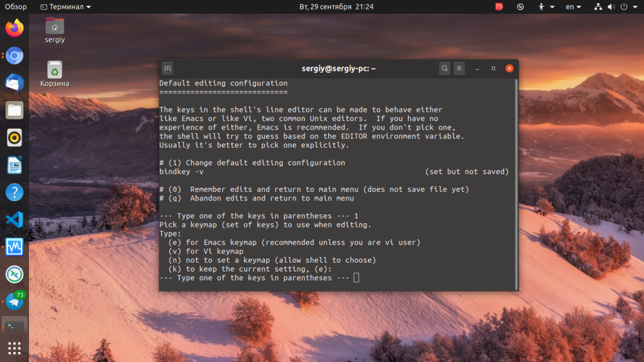Show applications grid at dock bottom

click(x=14, y=348)
